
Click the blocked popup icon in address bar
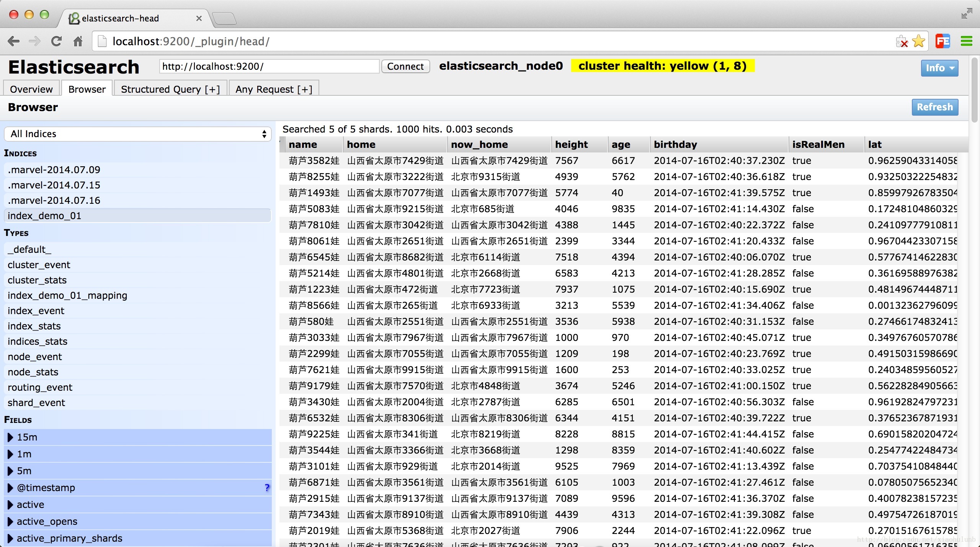902,41
